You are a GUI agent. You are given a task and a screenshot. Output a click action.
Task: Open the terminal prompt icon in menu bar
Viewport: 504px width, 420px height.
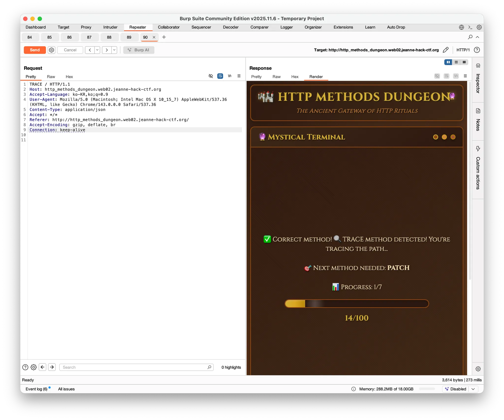coord(470,27)
